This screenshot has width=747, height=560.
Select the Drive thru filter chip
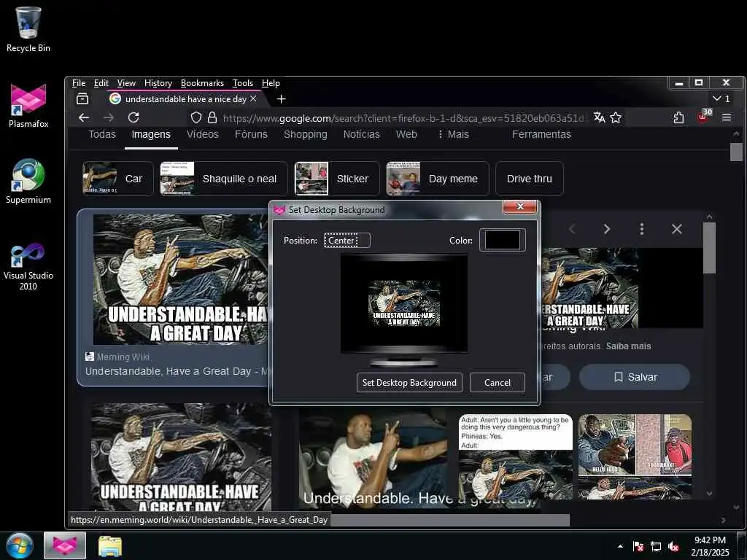(530, 179)
